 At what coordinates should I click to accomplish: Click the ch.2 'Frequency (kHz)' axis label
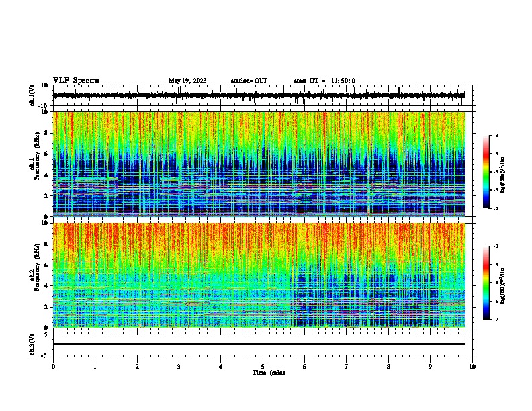coord(37,267)
